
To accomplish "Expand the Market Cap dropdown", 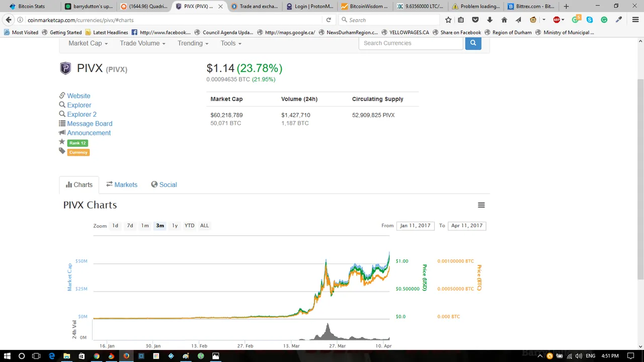I will (88, 43).
